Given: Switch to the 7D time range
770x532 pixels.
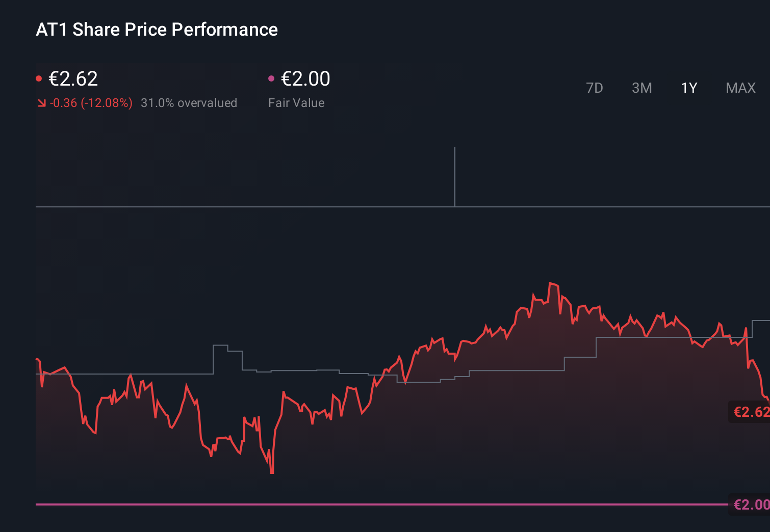Looking at the screenshot, I should tap(595, 88).
